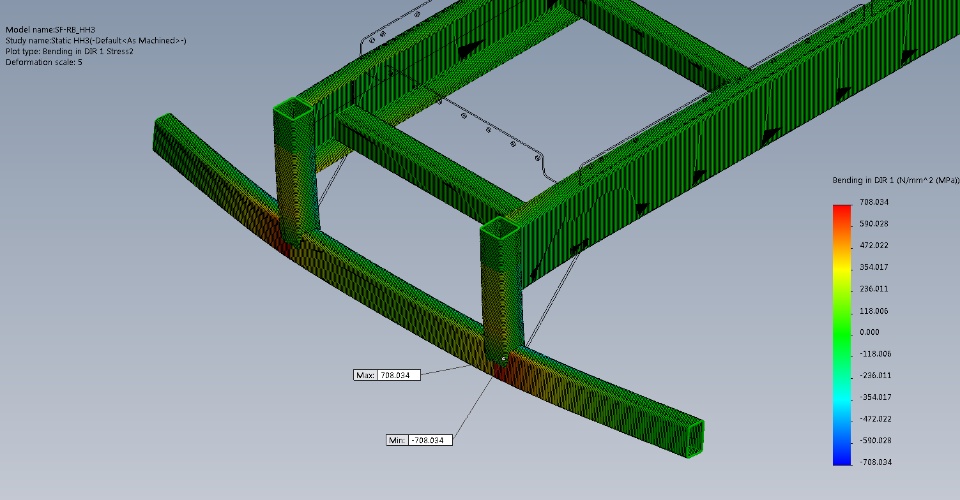Click legend value 354.017
Screen dimensions: 960x500
(874, 267)
